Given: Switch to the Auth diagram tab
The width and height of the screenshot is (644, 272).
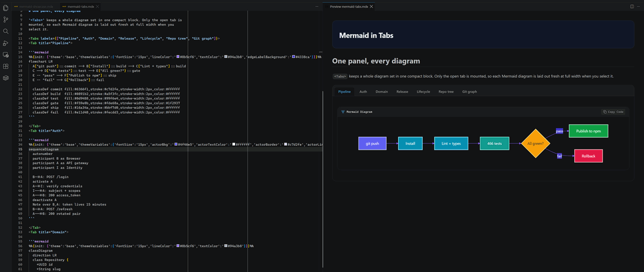Looking at the screenshot, I should coord(363,92).
